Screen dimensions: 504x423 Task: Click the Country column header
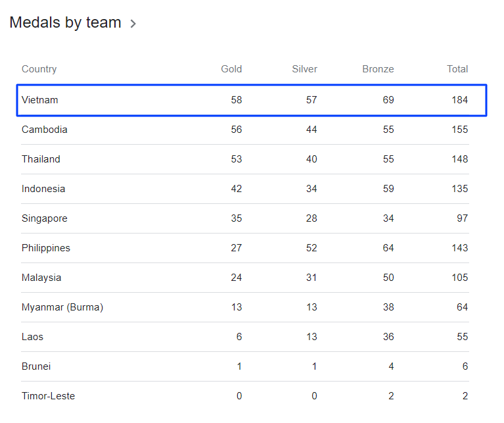(x=39, y=69)
